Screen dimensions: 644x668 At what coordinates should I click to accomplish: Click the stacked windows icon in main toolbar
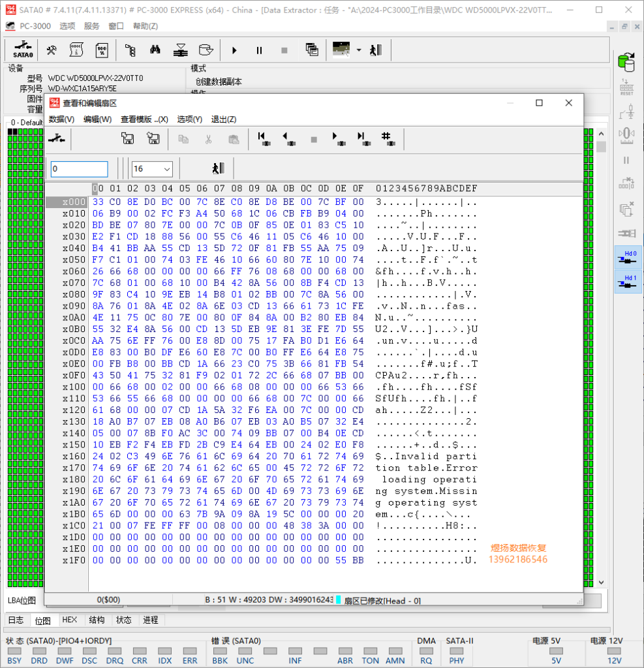click(x=312, y=50)
